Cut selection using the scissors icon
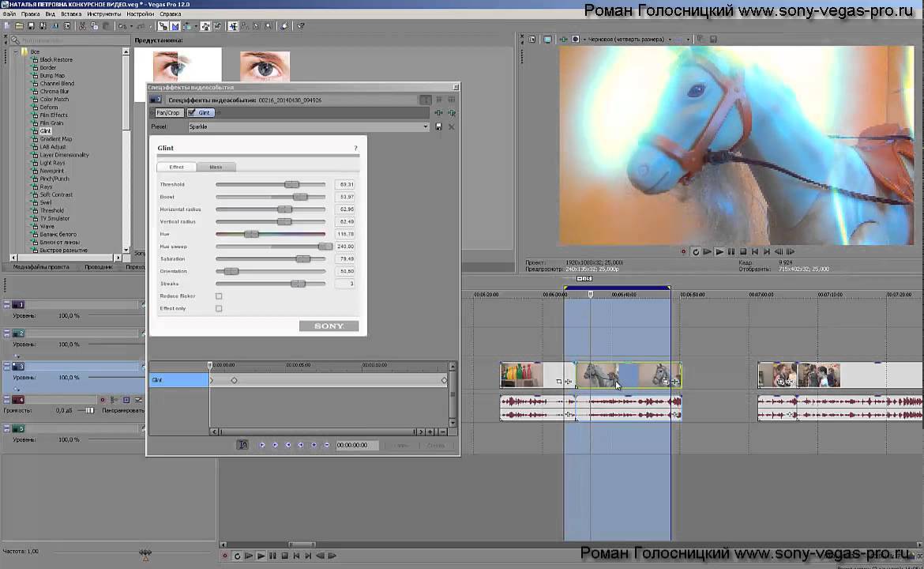The width and height of the screenshot is (924, 569). [x=82, y=26]
